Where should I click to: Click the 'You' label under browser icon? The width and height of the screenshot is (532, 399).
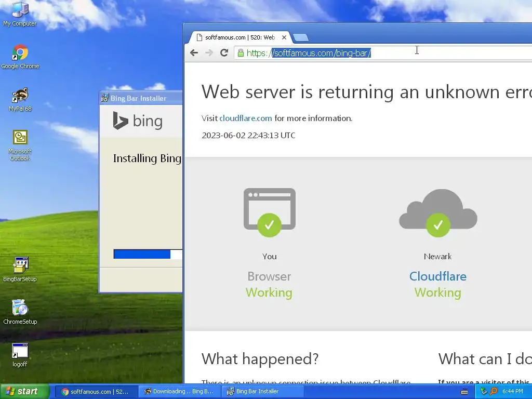pos(270,257)
